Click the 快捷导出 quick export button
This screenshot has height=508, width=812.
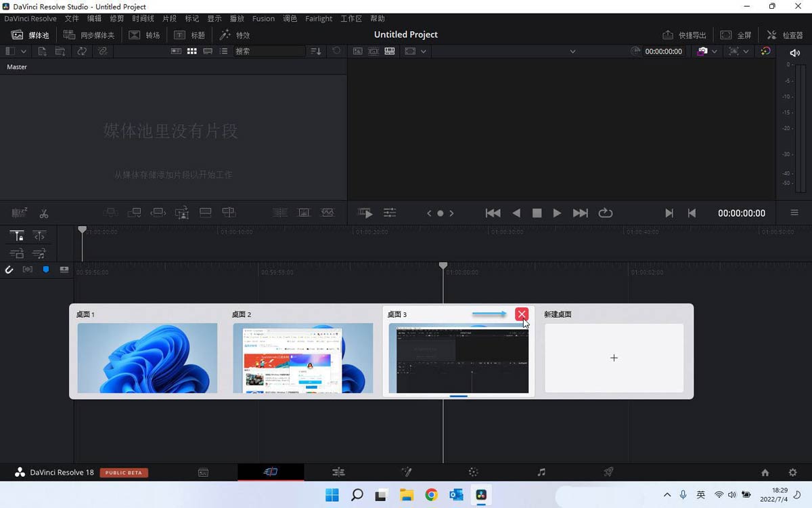pos(684,35)
